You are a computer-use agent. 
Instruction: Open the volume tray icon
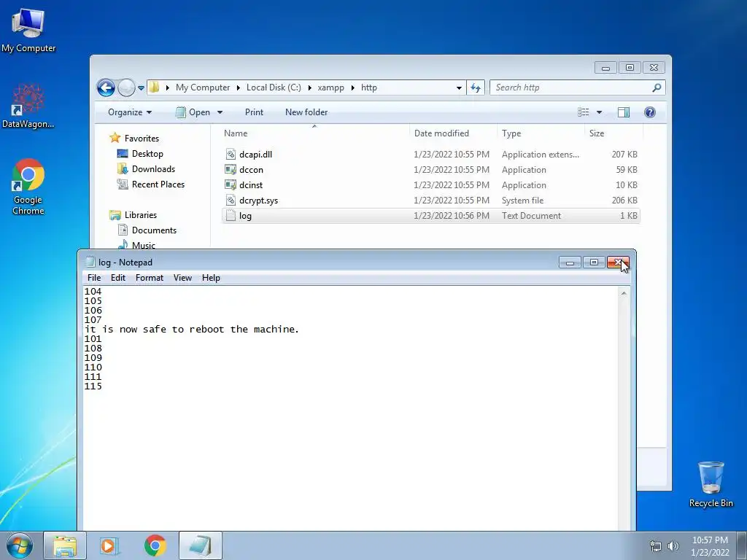pos(673,546)
